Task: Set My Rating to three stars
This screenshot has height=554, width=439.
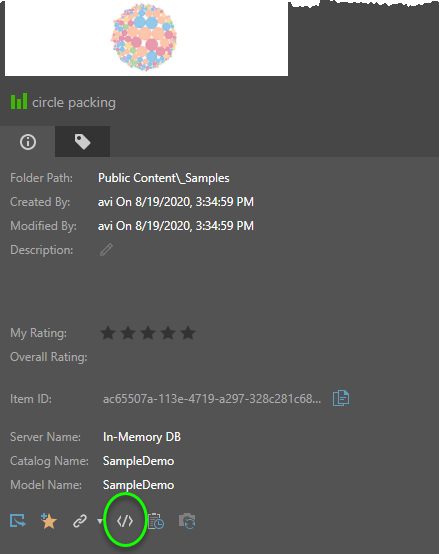Action: pos(148,333)
